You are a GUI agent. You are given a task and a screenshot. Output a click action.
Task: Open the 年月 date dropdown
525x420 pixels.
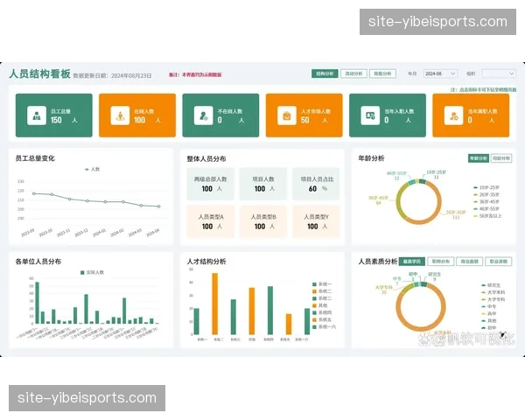pos(441,74)
